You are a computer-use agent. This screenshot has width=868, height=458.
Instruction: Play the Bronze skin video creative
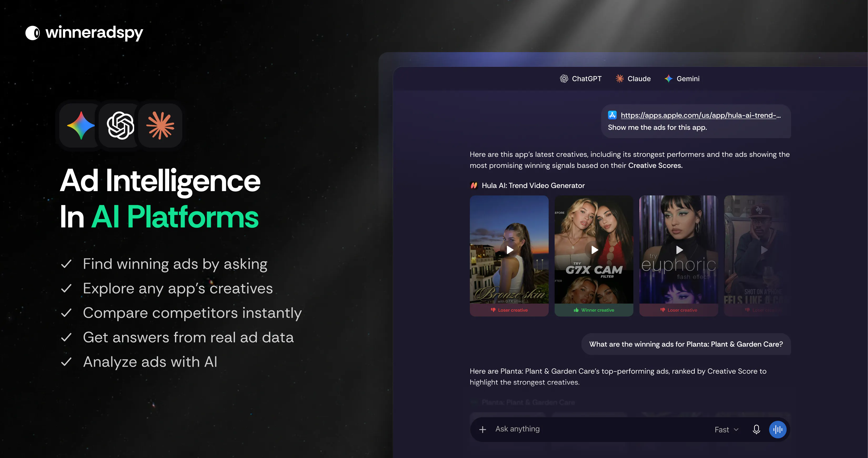point(509,250)
